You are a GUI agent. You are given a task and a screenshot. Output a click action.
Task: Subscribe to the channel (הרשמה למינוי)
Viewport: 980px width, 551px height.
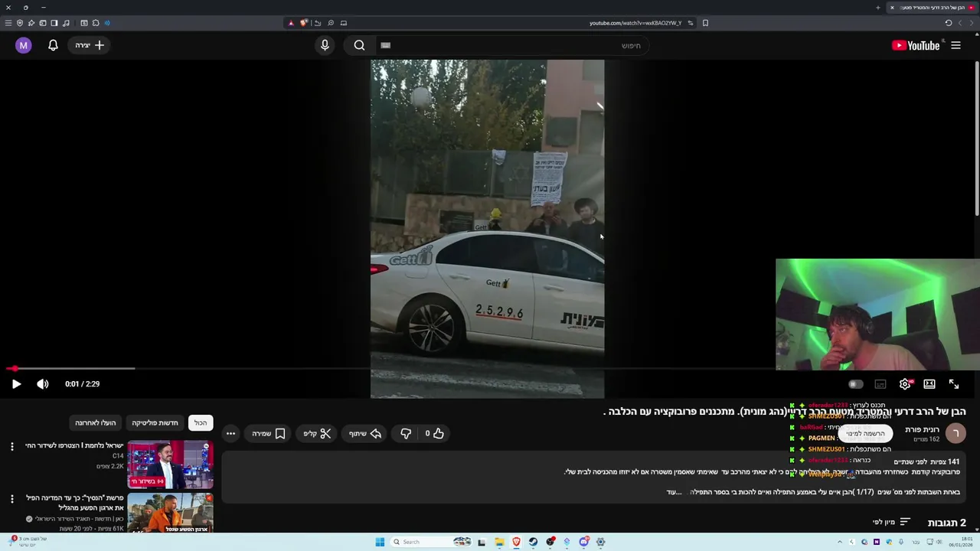click(866, 433)
